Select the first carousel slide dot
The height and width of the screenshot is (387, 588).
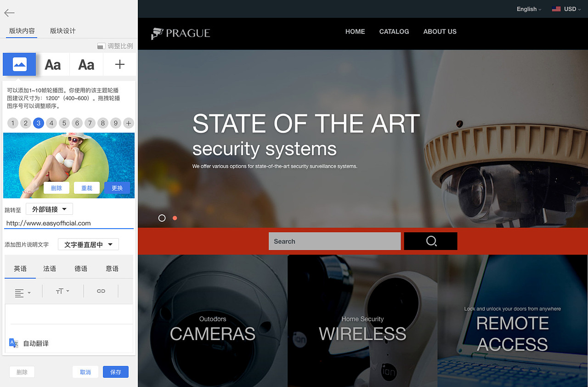(162, 218)
